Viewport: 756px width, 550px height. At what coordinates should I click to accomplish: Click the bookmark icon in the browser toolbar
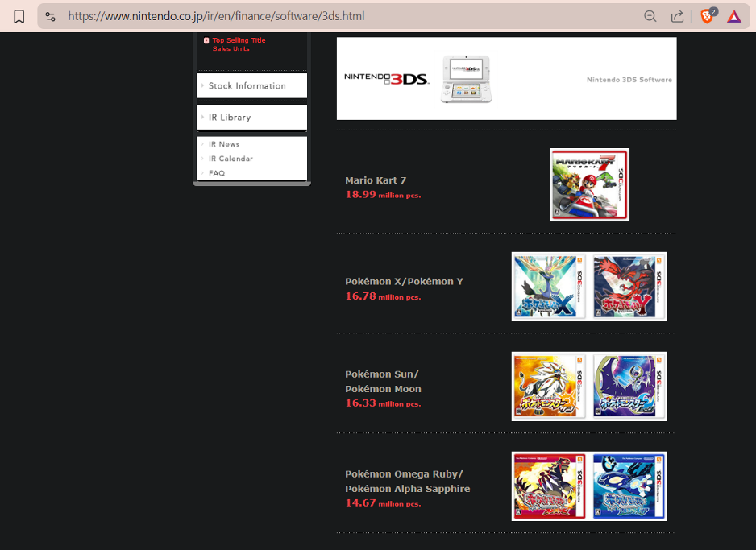click(19, 16)
